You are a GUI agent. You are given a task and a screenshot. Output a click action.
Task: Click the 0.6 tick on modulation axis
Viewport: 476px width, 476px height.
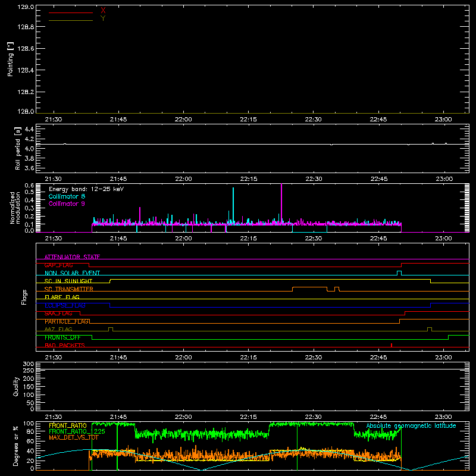pos(29,186)
